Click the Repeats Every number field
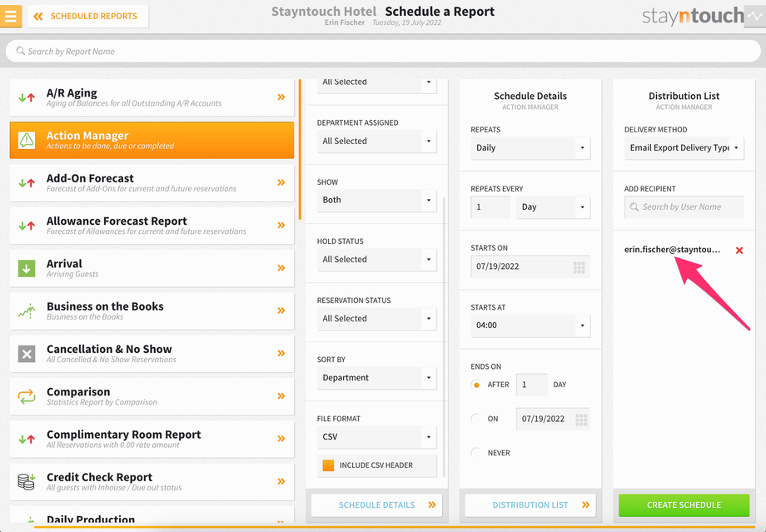Image resolution: width=766 pixels, height=532 pixels. coord(490,207)
